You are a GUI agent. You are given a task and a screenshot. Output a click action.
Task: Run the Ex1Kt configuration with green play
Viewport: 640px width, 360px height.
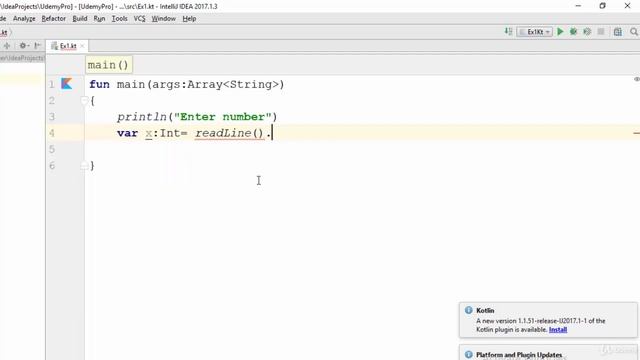coord(560,32)
